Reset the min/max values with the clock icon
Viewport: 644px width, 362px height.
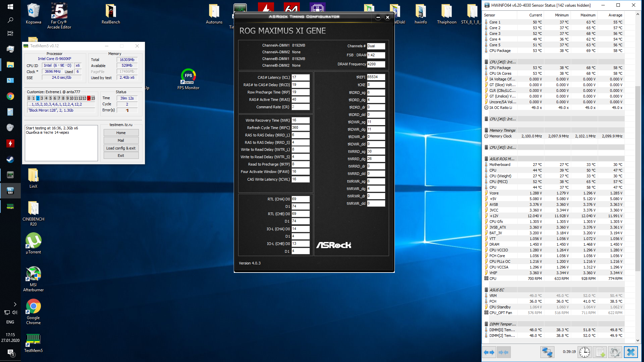click(585, 352)
